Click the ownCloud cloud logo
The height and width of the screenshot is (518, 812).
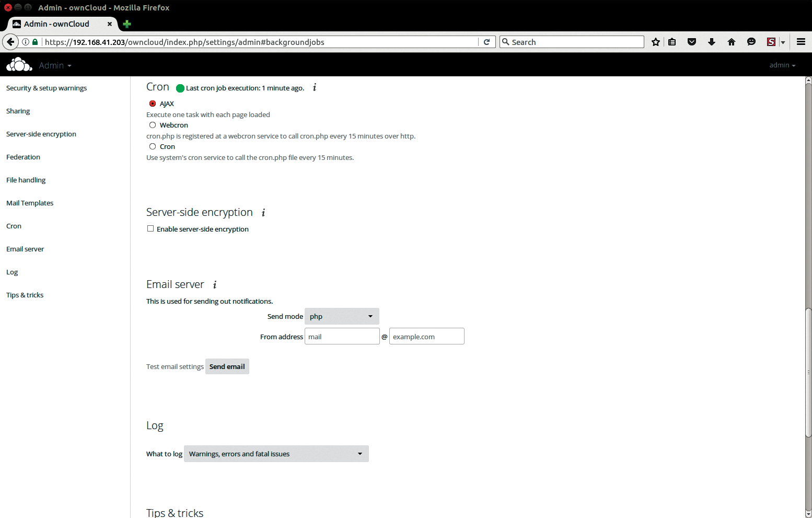coord(19,64)
